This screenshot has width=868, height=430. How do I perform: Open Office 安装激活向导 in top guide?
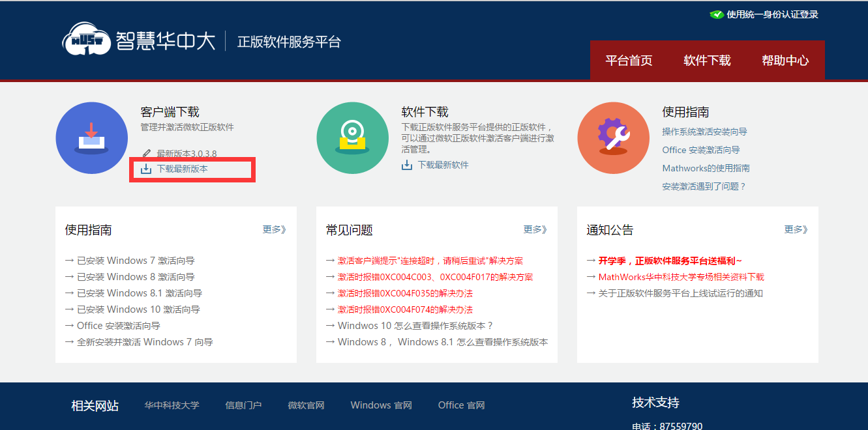(701, 150)
